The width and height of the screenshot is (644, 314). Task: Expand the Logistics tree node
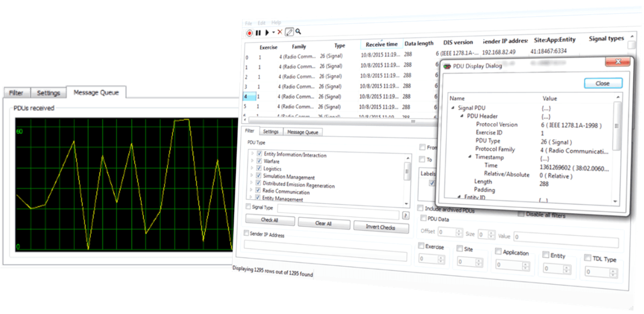pos(252,168)
